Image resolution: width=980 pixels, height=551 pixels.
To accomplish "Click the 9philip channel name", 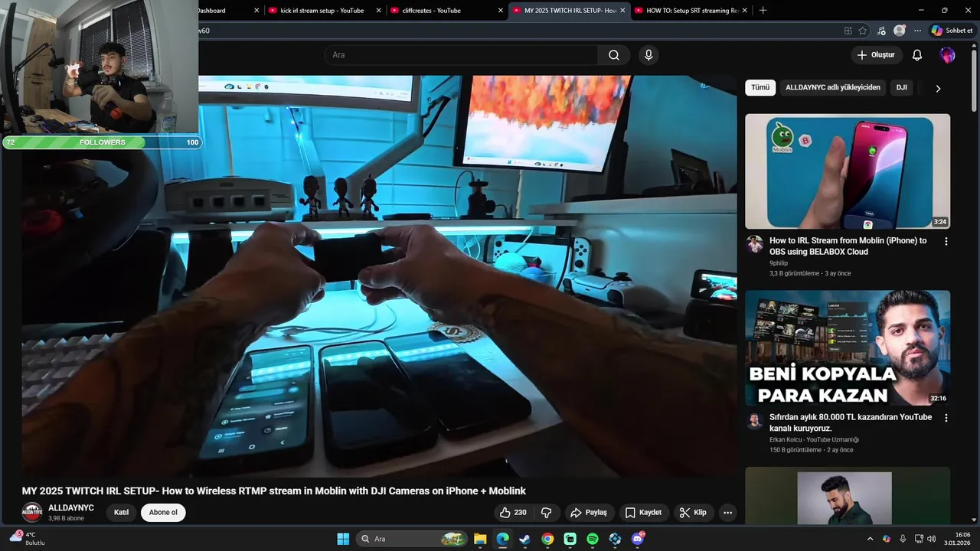I will pos(779,263).
